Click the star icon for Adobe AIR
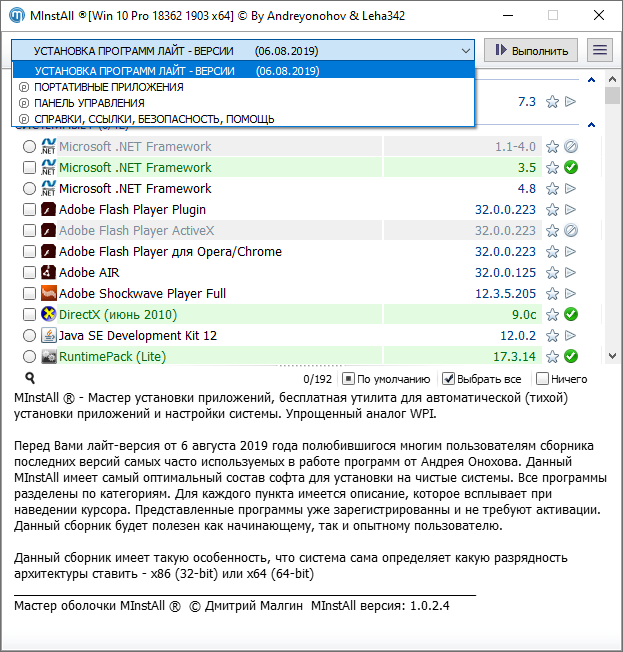623x652 pixels. tap(552, 273)
